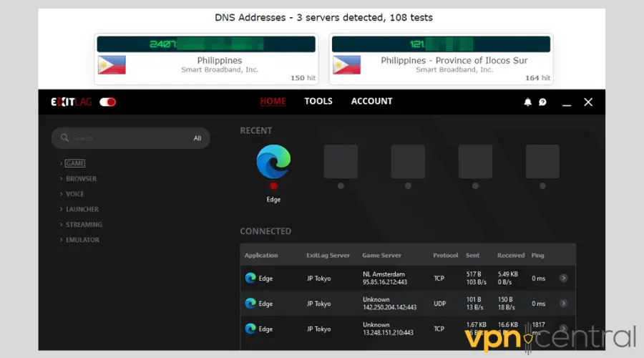Select the second empty recent slot
644x358 pixels.
coord(341,162)
